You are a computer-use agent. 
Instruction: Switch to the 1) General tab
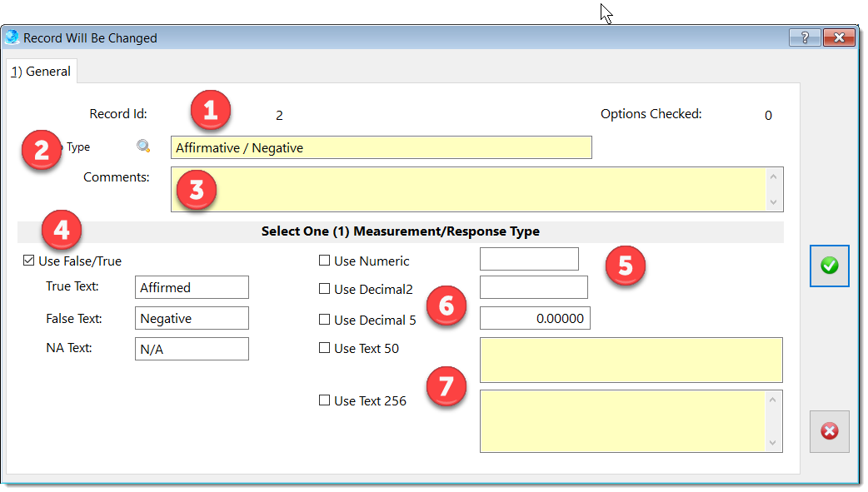tap(41, 72)
